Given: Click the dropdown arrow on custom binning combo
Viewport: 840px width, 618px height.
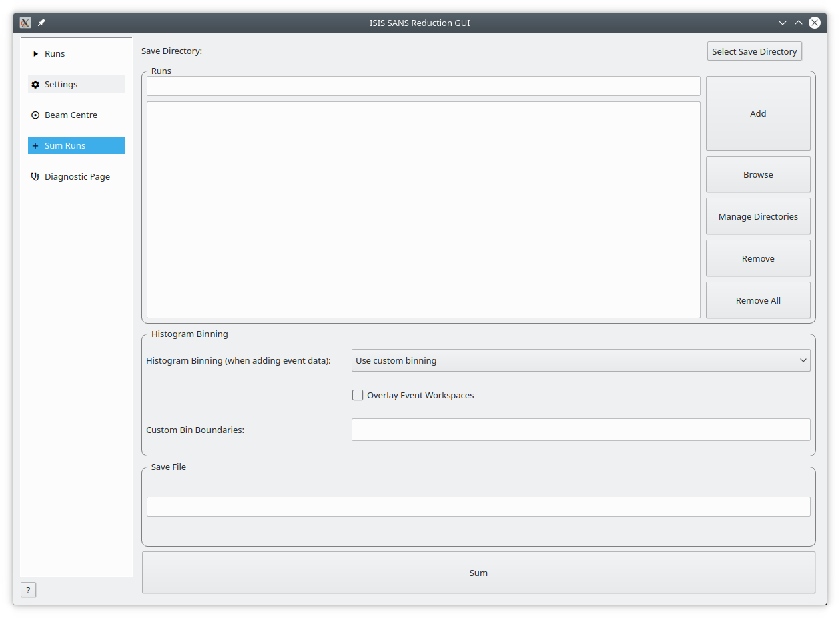Looking at the screenshot, I should (x=803, y=360).
